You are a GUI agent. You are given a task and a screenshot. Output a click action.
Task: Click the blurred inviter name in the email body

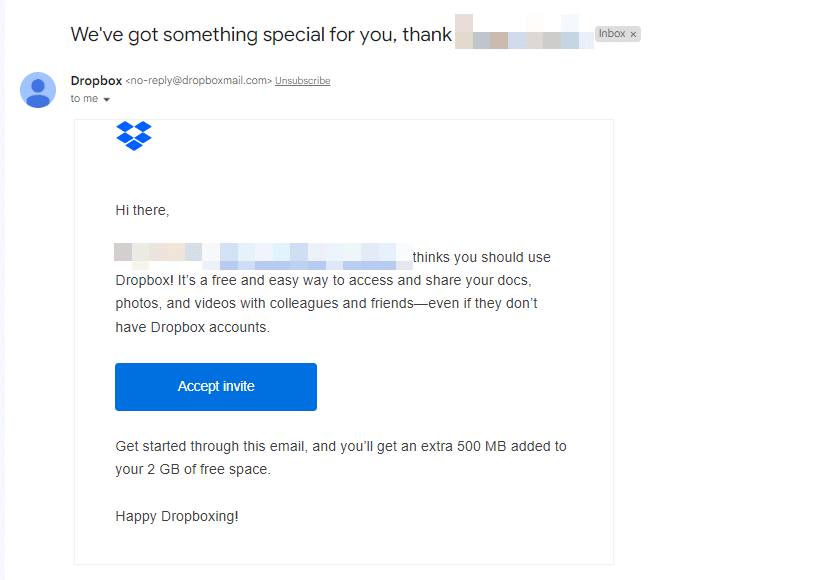pyautogui.click(x=263, y=255)
